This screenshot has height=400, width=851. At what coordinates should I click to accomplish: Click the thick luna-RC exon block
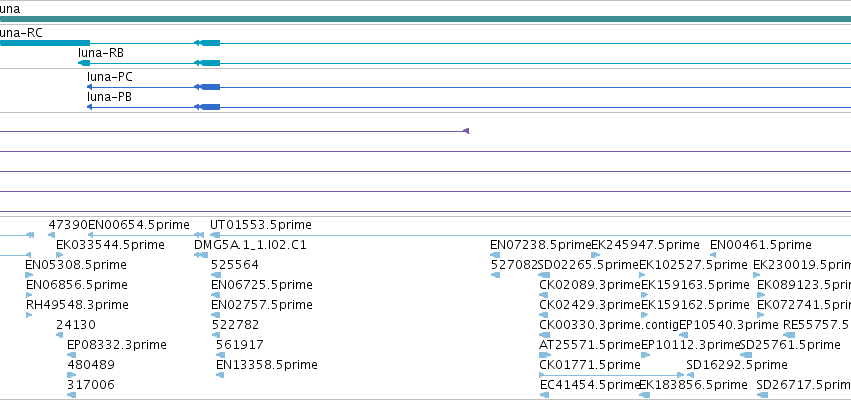click(45, 43)
